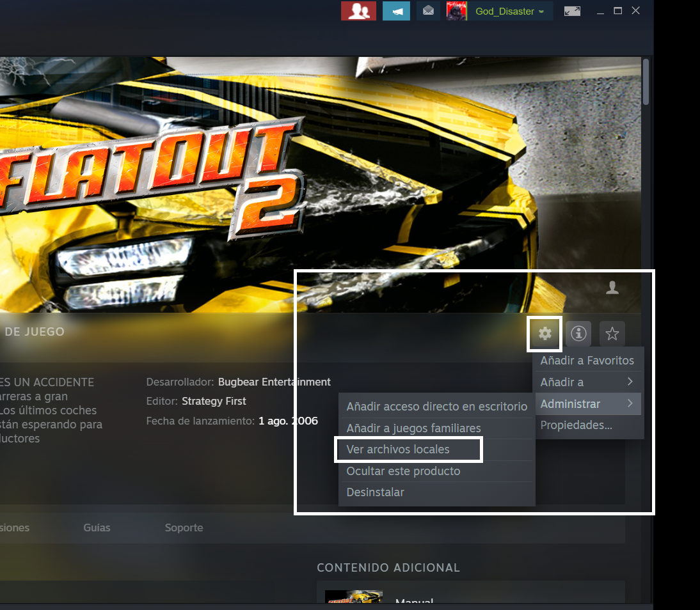The height and width of the screenshot is (610, 700).
Task: Select Añadir acceso directo en escritorio
Action: pos(436,407)
